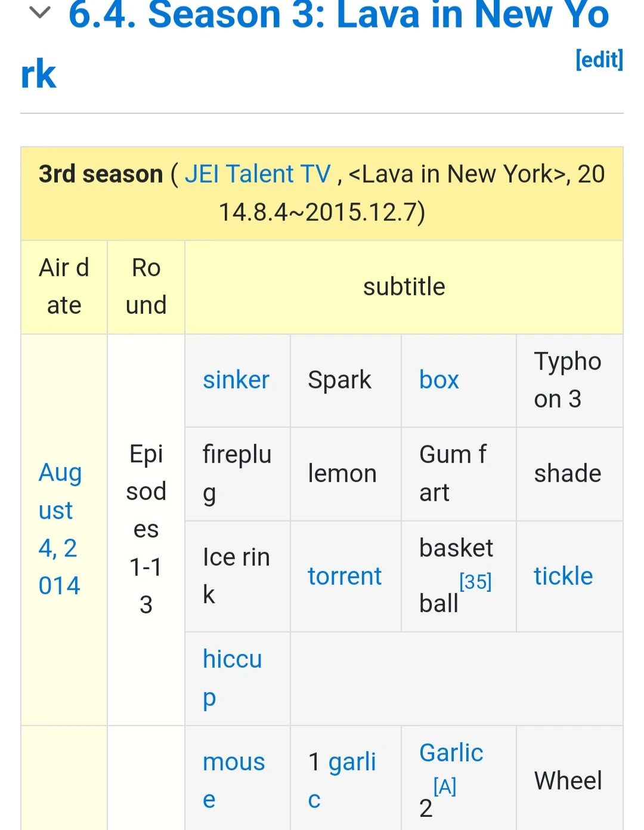Jump to footnote [35] beside basketball
644x830 pixels.
tap(475, 581)
